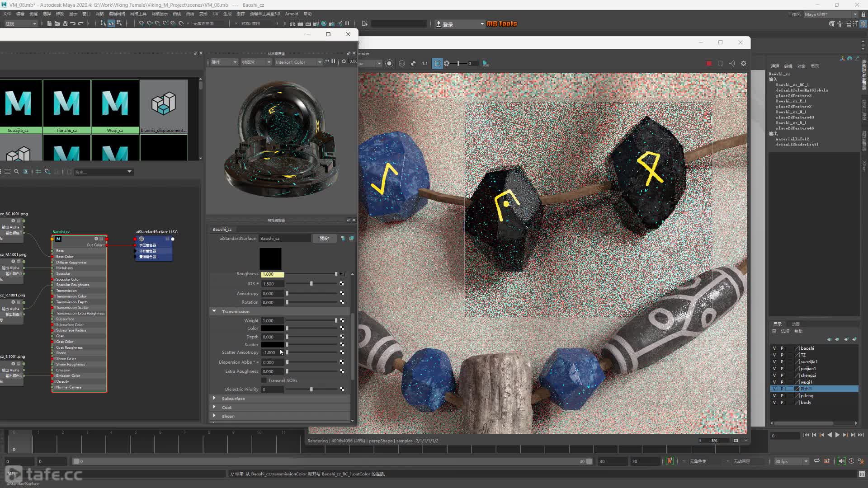Click the 1:1 zoom icon in render view

click(425, 64)
